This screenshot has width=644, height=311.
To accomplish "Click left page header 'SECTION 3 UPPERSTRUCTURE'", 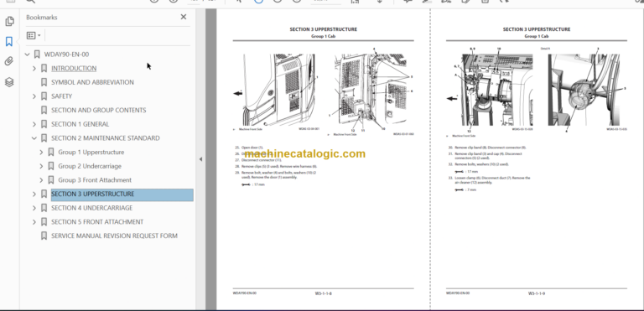I will 323,29.
